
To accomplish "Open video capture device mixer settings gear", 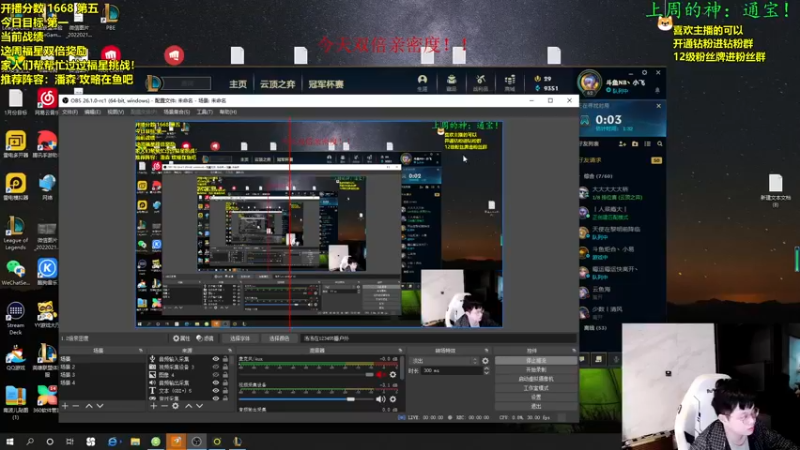I will [393, 399].
